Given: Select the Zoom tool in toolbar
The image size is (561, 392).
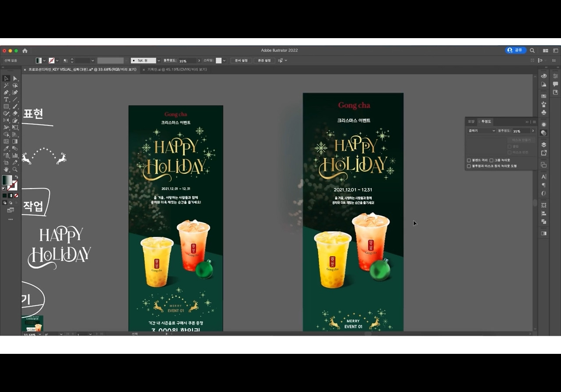Looking at the screenshot, I should click(15, 169).
